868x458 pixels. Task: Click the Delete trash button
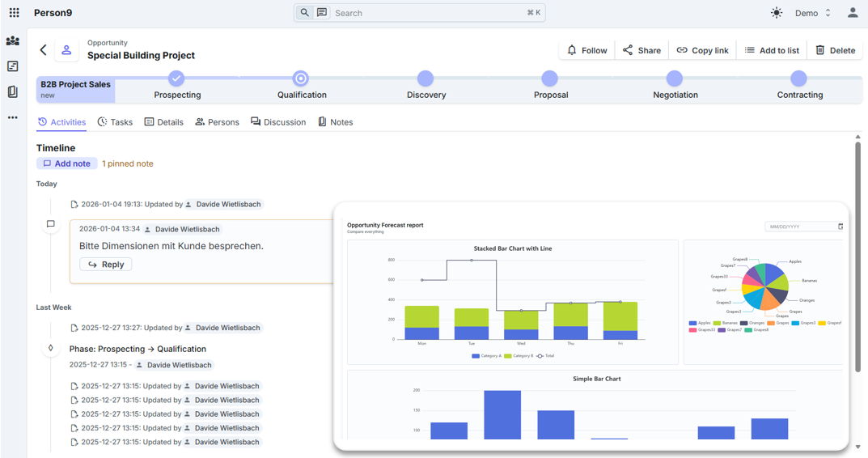pos(835,50)
